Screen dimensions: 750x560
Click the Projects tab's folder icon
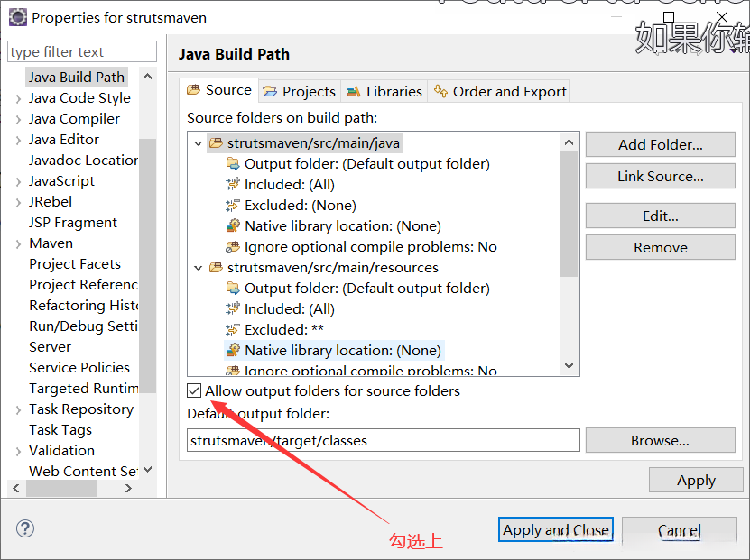point(270,91)
